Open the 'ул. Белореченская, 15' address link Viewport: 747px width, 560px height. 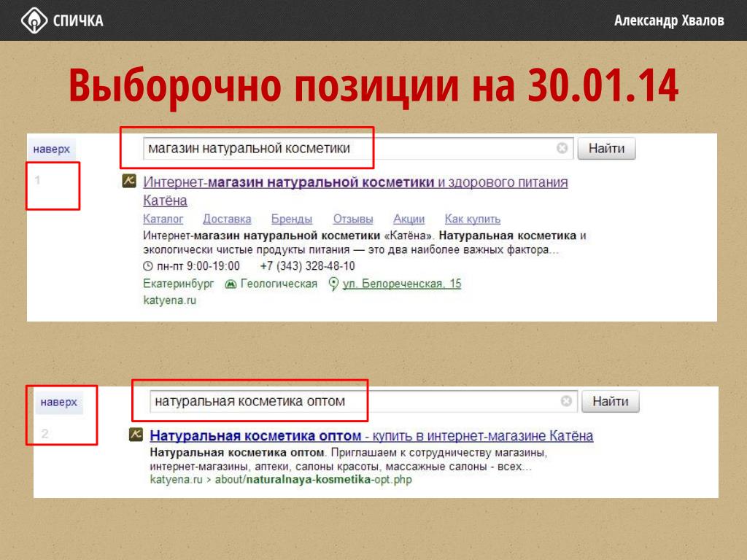coord(402,284)
